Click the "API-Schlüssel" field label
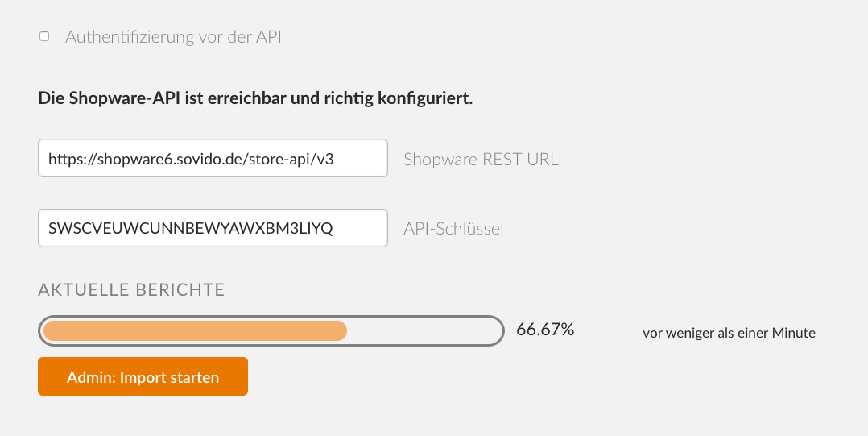The image size is (868, 436). pyautogui.click(x=453, y=229)
